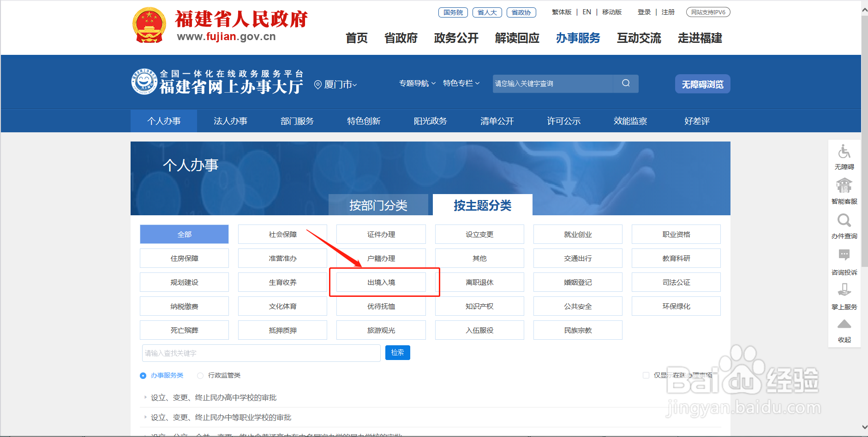Expand the 特色专栏 dropdown
868x437 pixels.
tap(460, 83)
